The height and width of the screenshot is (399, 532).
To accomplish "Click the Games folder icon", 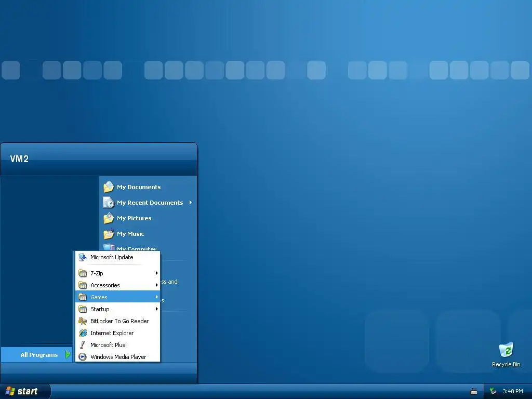I will (83, 297).
